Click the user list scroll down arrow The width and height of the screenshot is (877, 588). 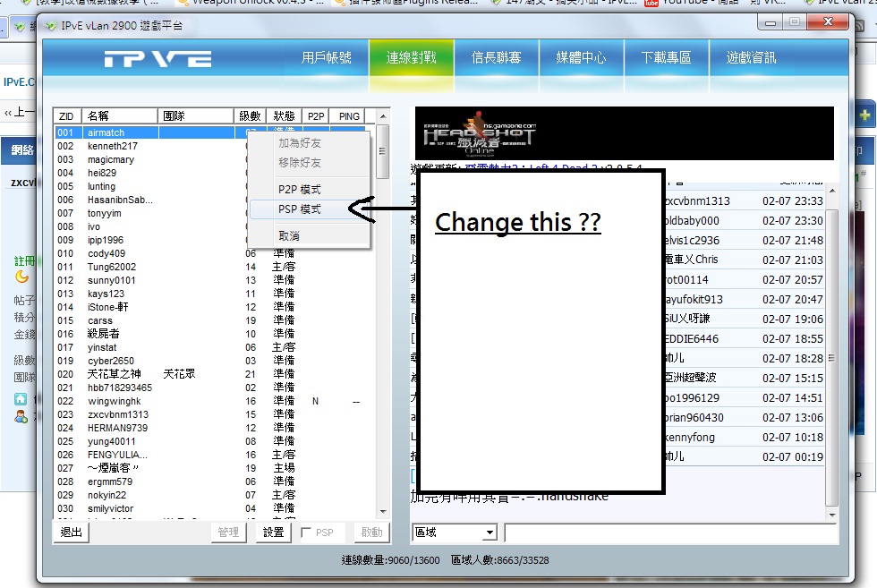[383, 511]
